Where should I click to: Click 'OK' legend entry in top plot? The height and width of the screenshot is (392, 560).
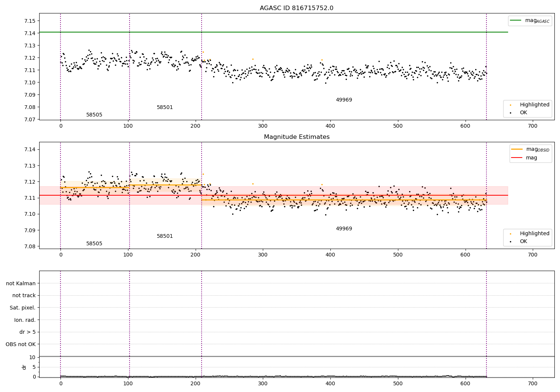(x=523, y=113)
